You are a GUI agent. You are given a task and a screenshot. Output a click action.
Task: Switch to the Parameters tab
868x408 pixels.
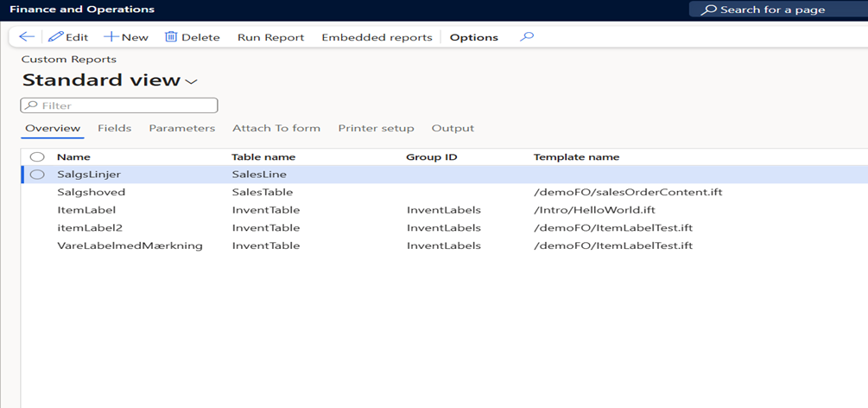coord(181,128)
